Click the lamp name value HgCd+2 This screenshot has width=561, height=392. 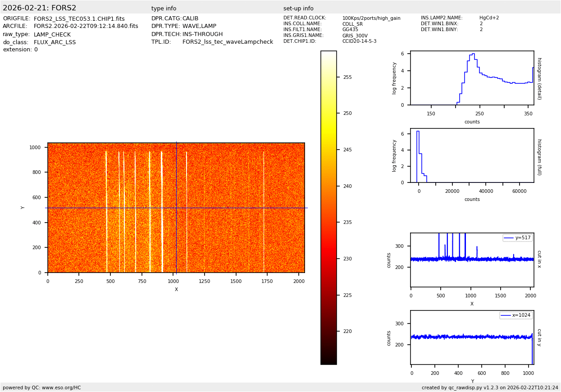click(489, 18)
